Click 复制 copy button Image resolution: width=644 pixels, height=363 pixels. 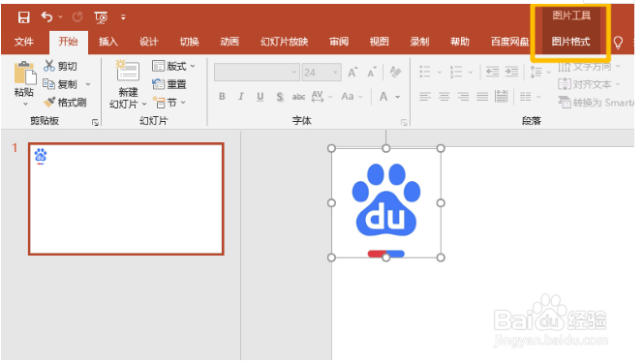click(60, 84)
